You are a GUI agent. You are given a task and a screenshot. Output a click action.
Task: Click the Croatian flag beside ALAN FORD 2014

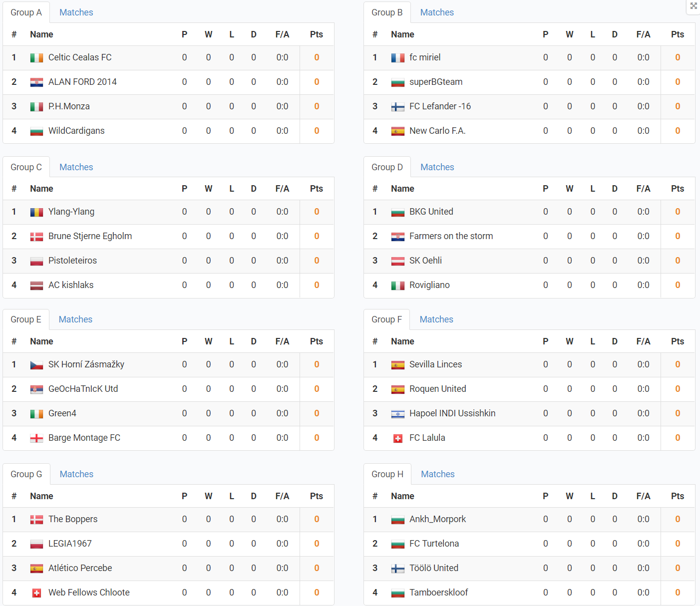click(36, 82)
